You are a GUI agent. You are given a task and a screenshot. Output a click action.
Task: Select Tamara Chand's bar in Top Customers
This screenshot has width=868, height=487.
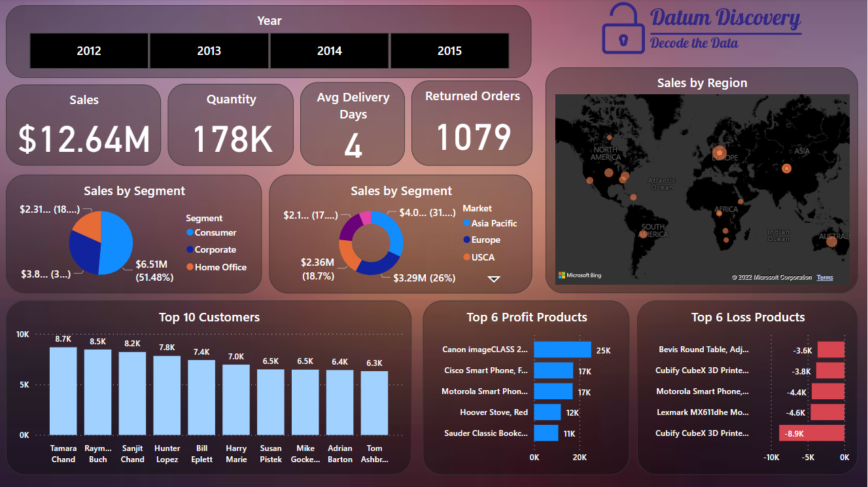(x=63, y=391)
